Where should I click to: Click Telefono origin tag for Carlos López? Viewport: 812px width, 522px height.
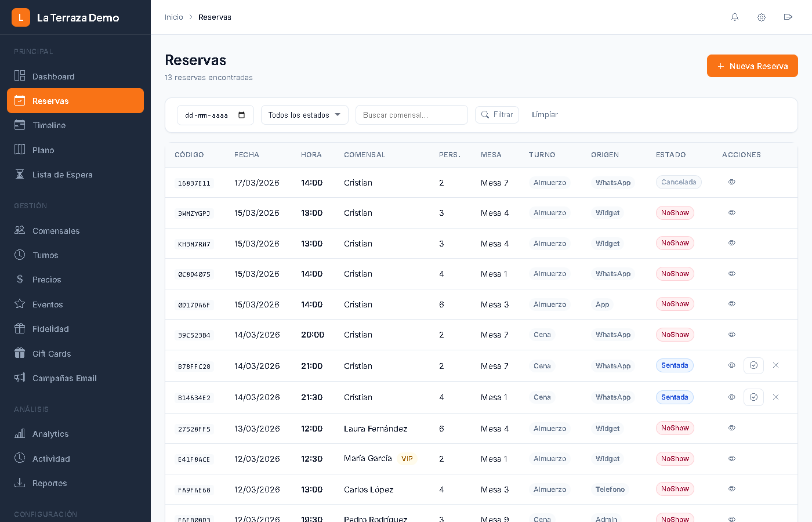[610, 490]
